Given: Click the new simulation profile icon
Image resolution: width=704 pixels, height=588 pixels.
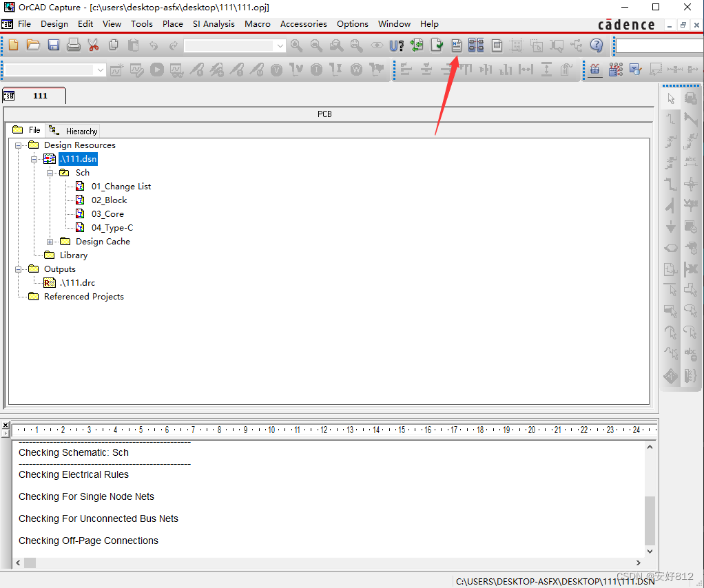Looking at the screenshot, I should (116, 70).
